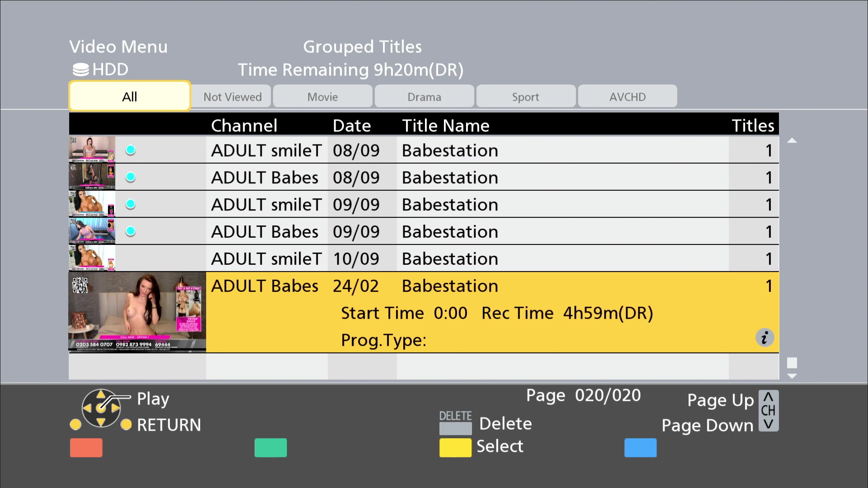Image resolution: width=868 pixels, height=488 pixels.
Task: Click the CH Page Up arrow
Action: (x=768, y=397)
